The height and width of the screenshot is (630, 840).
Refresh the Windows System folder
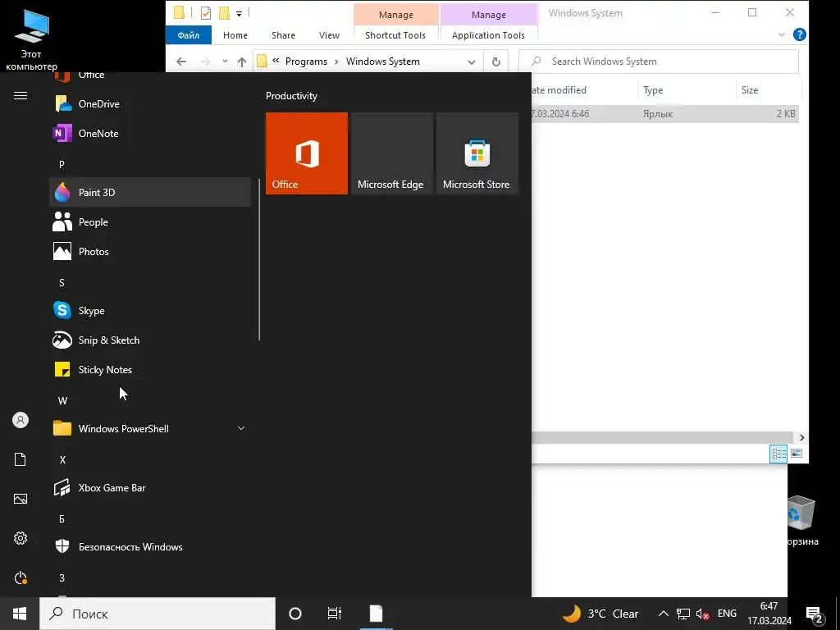(496, 62)
